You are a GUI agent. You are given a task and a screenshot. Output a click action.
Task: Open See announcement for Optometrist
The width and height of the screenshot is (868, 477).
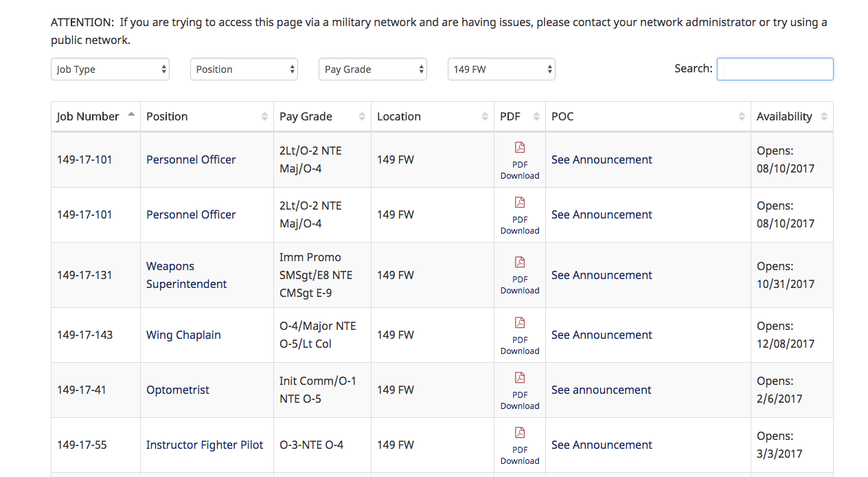click(x=601, y=390)
